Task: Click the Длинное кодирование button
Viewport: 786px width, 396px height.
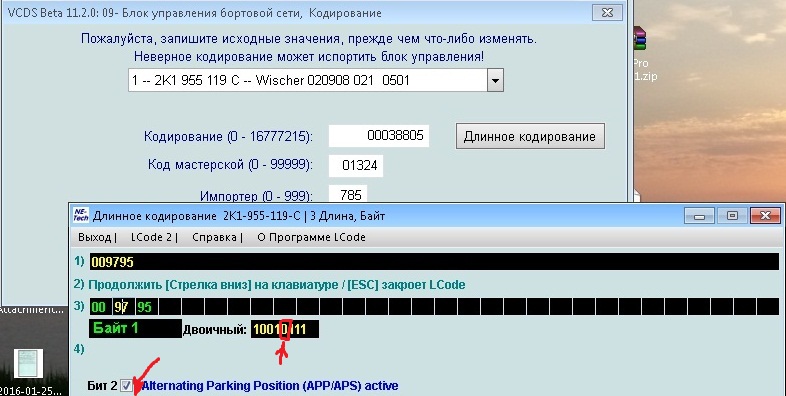Action: point(530,136)
